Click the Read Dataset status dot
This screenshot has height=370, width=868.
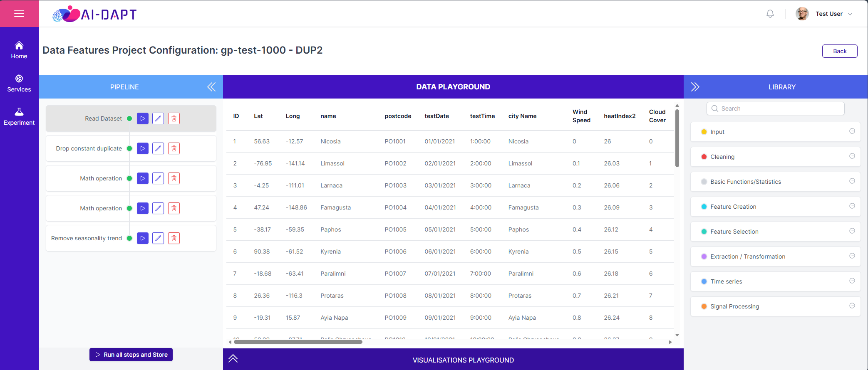tap(129, 118)
